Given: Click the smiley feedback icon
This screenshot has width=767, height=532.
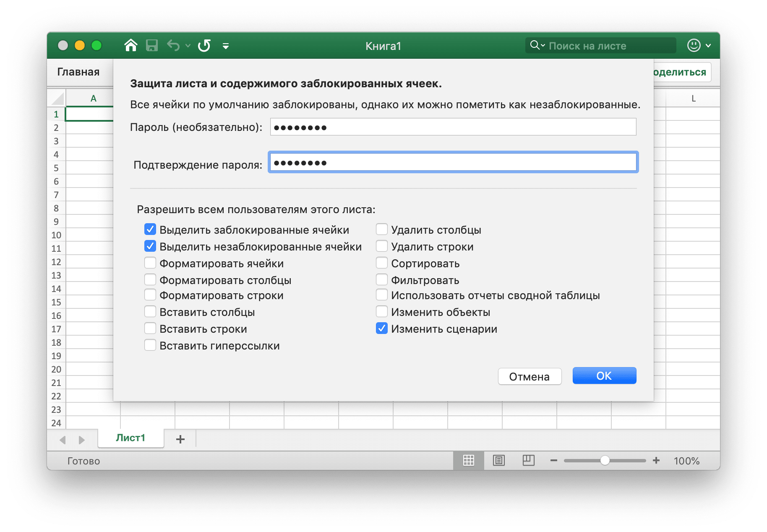Looking at the screenshot, I should (x=694, y=45).
